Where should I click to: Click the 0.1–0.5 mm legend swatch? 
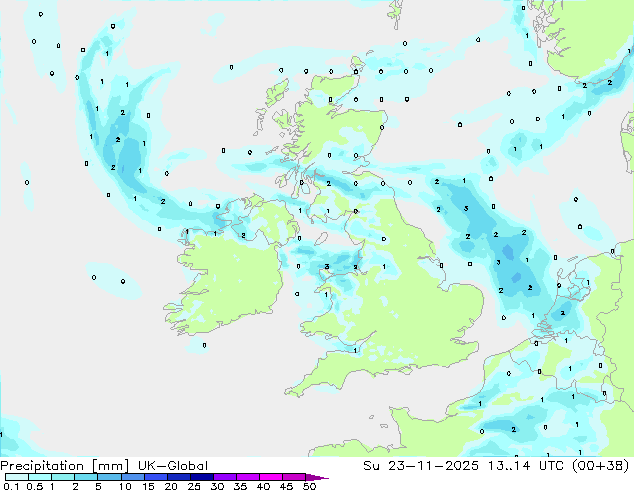click(17, 477)
